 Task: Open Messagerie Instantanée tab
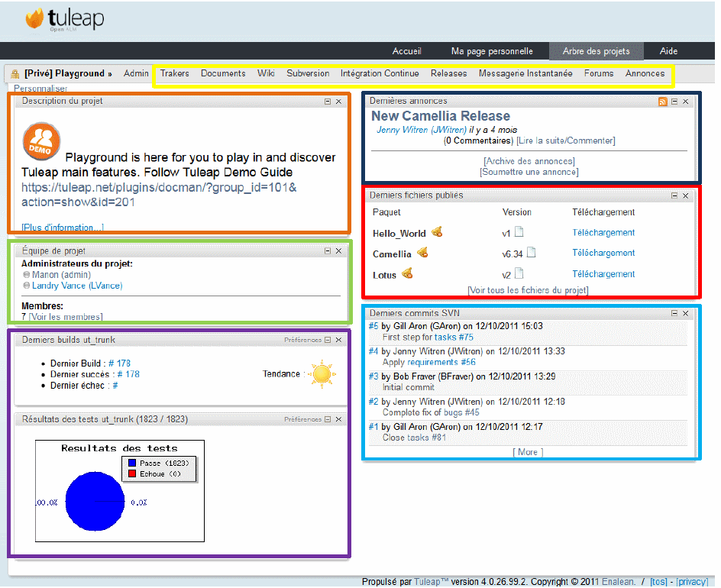525,73
